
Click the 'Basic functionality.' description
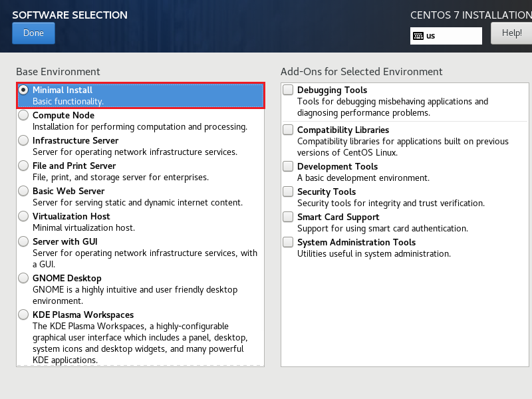click(68, 102)
